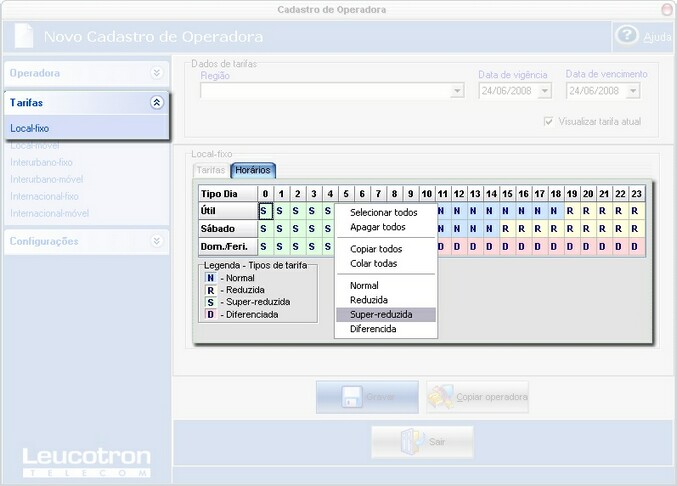The height and width of the screenshot is (486, 677).
Task: Switch to the Tarifas tab
Action: pos(211,170)
